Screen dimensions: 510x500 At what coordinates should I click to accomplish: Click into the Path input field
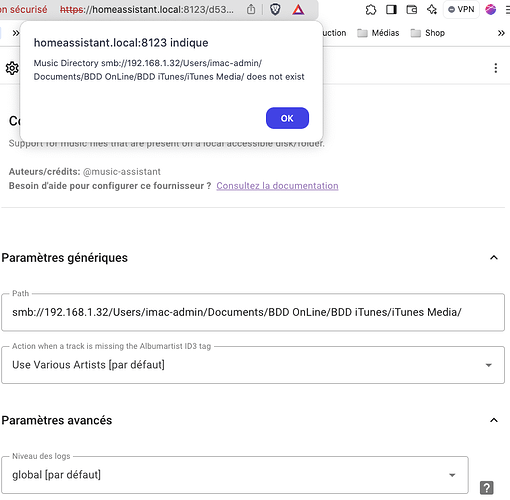253,312
